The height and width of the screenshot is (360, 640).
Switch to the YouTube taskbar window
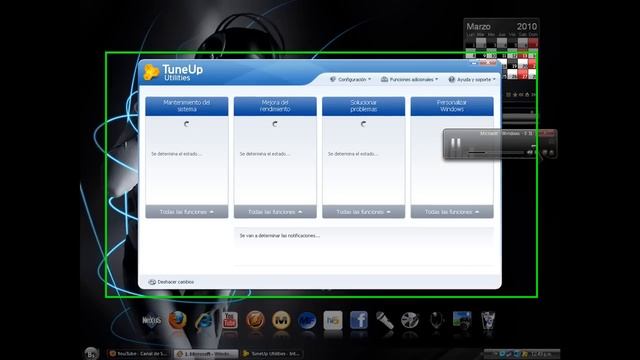pyautogui.click(x=139, y=354)
